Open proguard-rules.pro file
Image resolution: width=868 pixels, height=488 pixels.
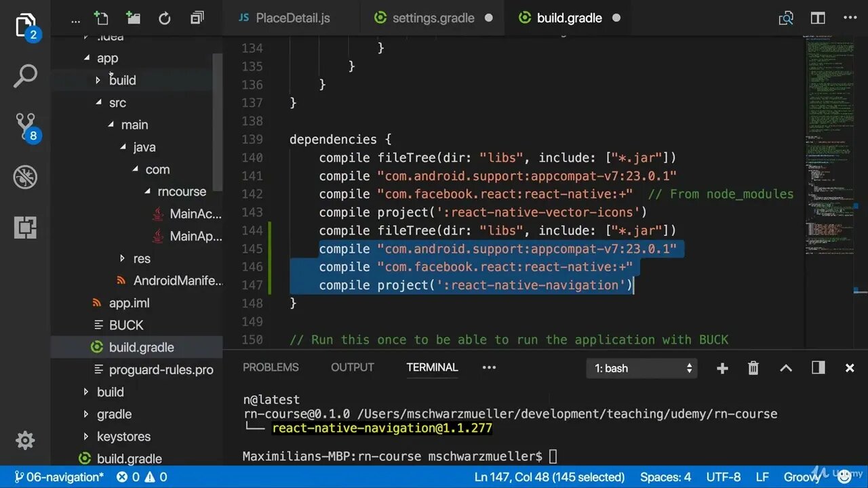click(161, 370)
